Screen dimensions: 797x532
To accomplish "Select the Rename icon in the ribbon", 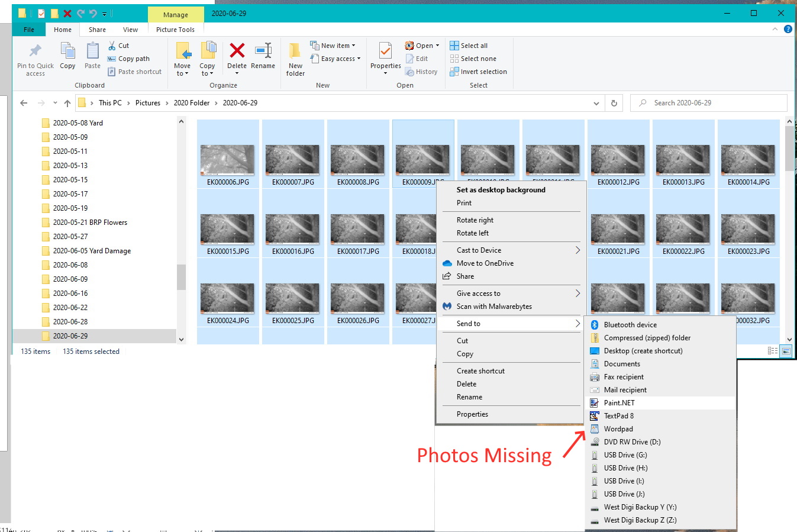I will coord(263,57).
